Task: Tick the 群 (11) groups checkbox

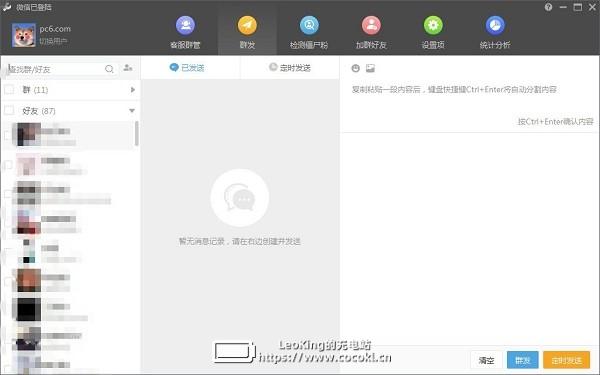Action: tap(9, 90)
